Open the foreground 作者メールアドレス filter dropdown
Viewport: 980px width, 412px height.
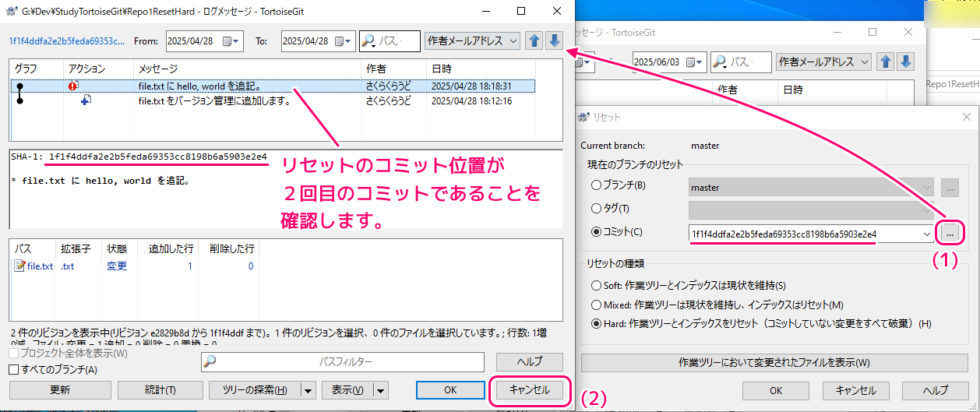click(x=473, y=40)
